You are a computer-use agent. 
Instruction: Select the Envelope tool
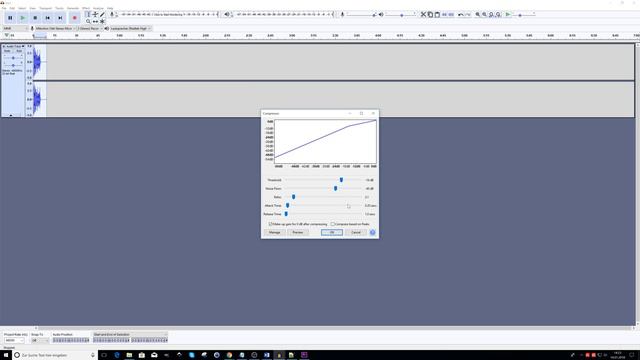pos(95,14)
